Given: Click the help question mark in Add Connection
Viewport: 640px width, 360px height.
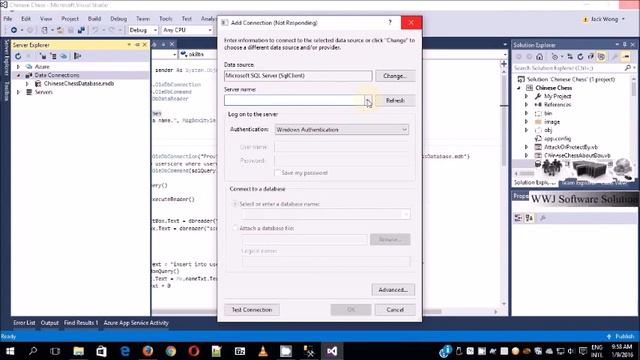Looking at the screenshot, I should click(x=390, y=22).
